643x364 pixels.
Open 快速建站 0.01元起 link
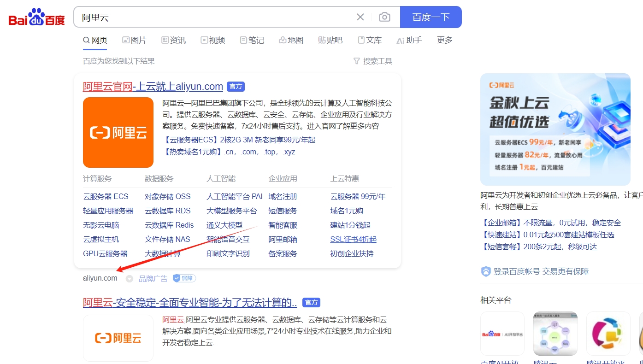click(547, 235)
